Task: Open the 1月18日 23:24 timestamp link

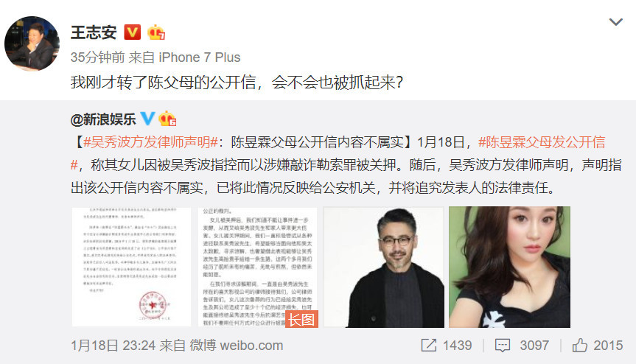Action: (x=113, y=346)
